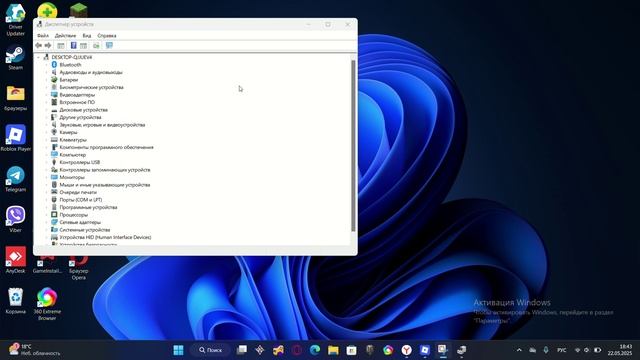Open Microsoft Store from the taskbar
Screen dimensions: 640x360
351,350
